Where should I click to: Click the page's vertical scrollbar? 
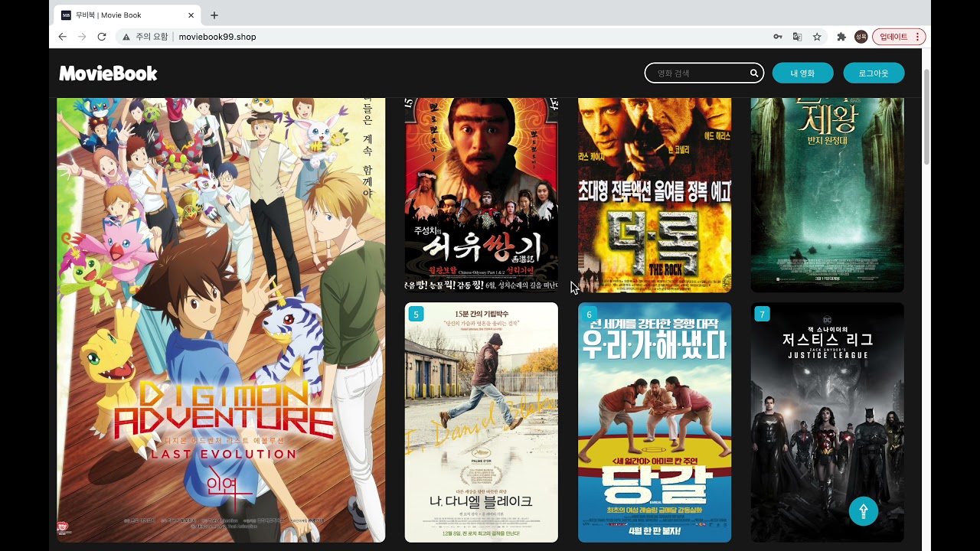[x=926, y=115]
